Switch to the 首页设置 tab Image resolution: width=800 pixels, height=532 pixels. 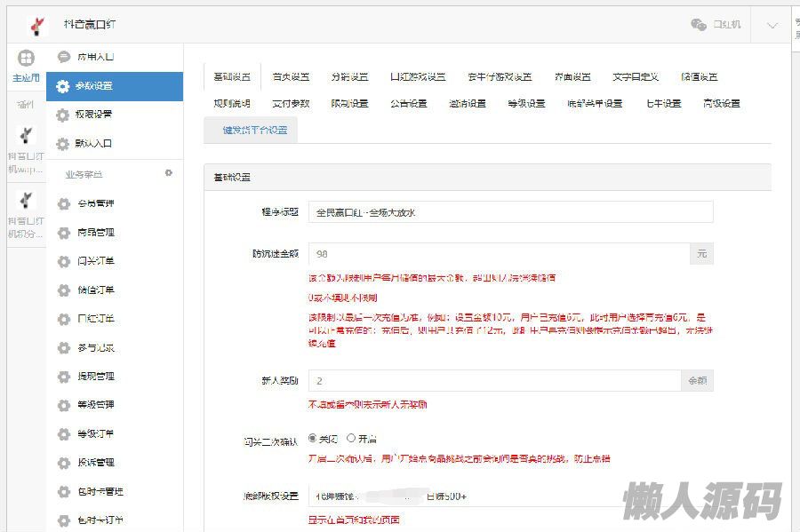[x=291, y=77]
